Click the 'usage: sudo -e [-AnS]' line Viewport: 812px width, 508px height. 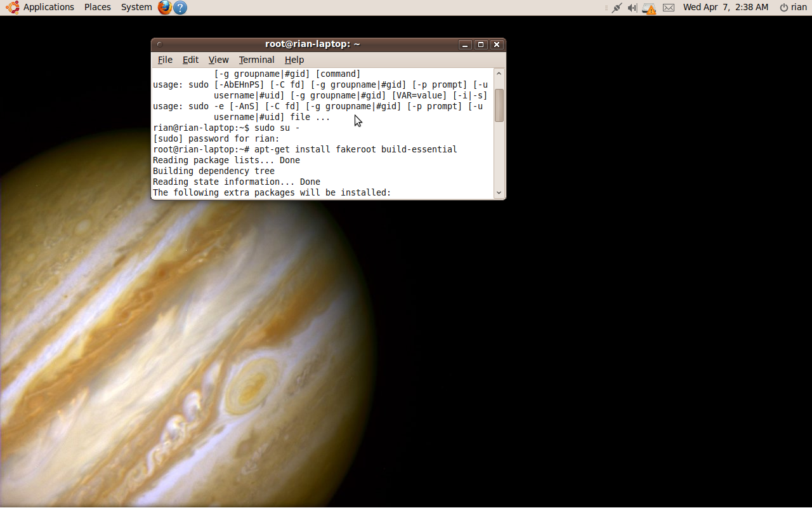click(x=318, y=106)
